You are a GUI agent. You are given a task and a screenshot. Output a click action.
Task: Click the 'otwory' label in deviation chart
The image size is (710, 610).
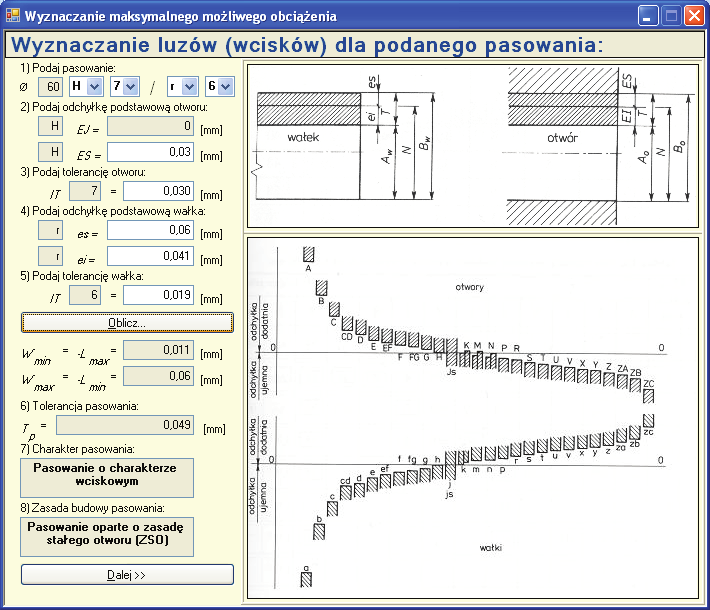coord(470,287)
